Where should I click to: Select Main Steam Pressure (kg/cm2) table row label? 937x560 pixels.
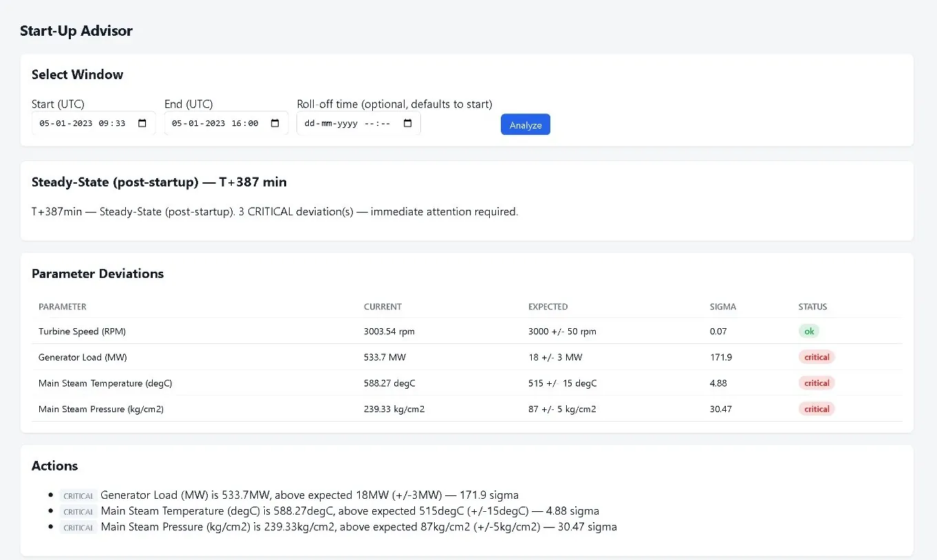[101, 409]
